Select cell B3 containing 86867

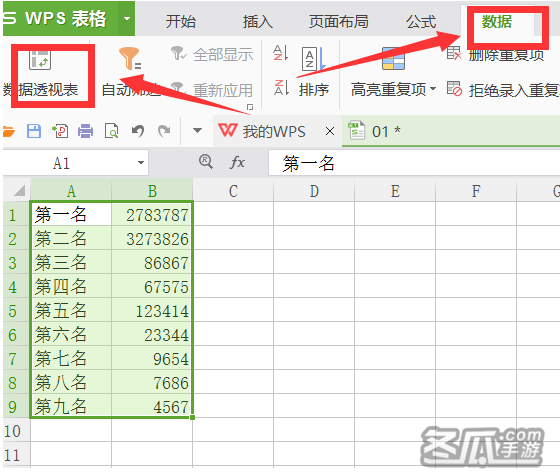[152, 262]
